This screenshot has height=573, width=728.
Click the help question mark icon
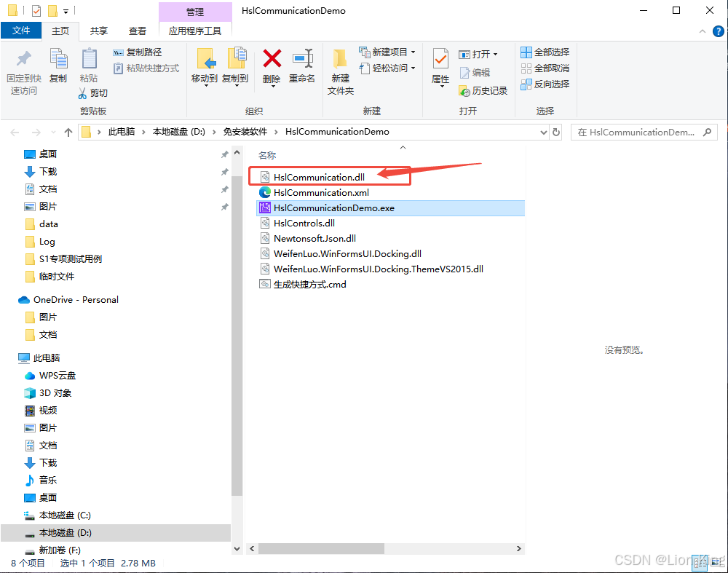click(x=718, y=31)
